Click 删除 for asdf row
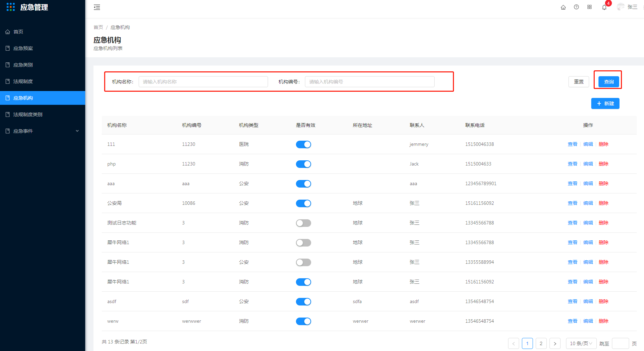This screenshot has width=644, height=351. click(604, 301)
